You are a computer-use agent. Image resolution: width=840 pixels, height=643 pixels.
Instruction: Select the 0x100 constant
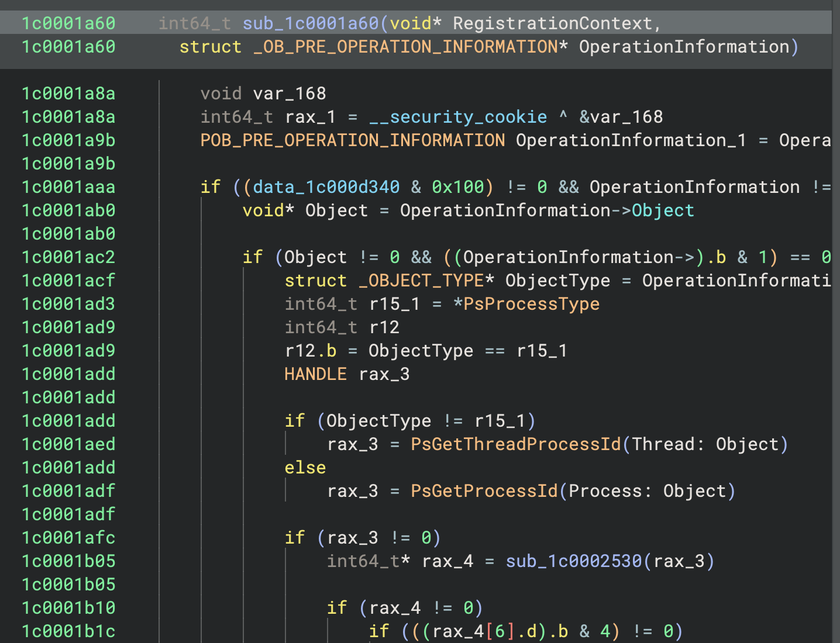[x=458, y=187]
